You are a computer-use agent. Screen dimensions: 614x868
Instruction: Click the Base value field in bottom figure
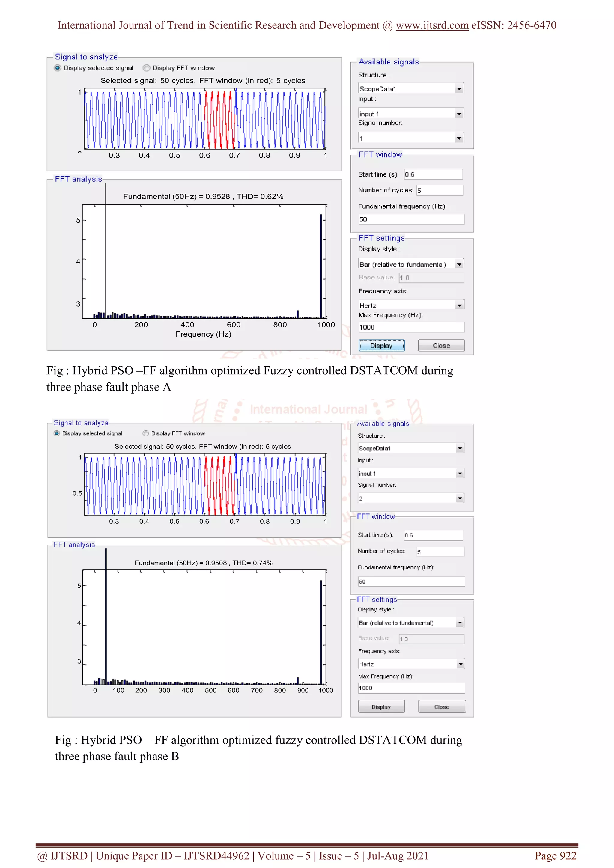(431, 639)
